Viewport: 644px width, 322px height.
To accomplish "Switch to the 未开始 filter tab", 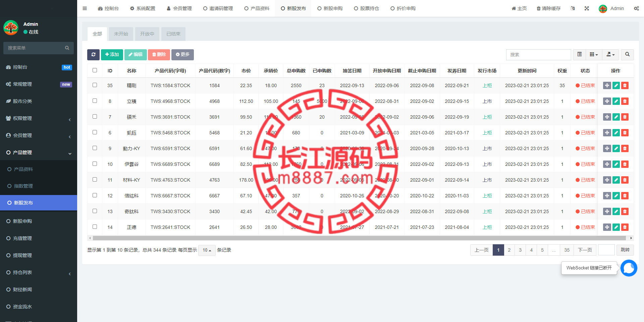I will pyautogui.click(x=121, y=34).
